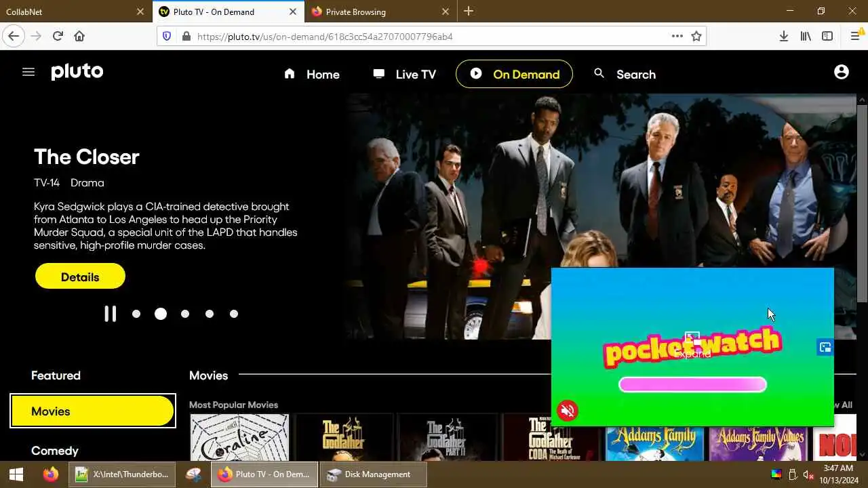Go to the Home page
The width and height of the screenshot is (868, 488).
(311, 74)
